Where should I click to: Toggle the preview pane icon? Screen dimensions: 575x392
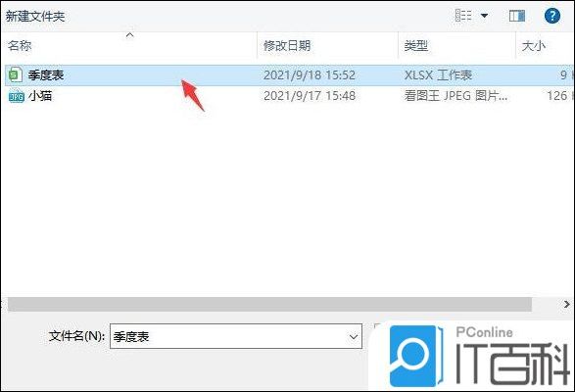pyautogui.click(x=517, y=16)
